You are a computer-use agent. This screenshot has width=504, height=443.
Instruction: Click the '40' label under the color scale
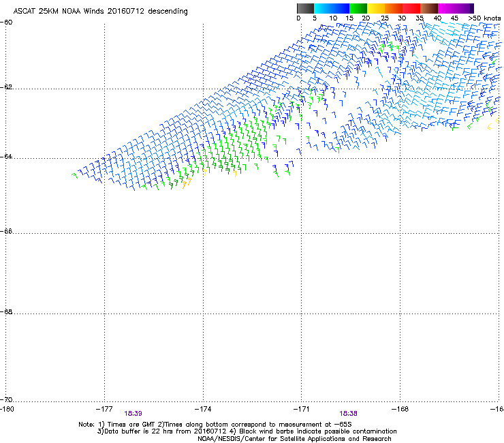[437, 18]
